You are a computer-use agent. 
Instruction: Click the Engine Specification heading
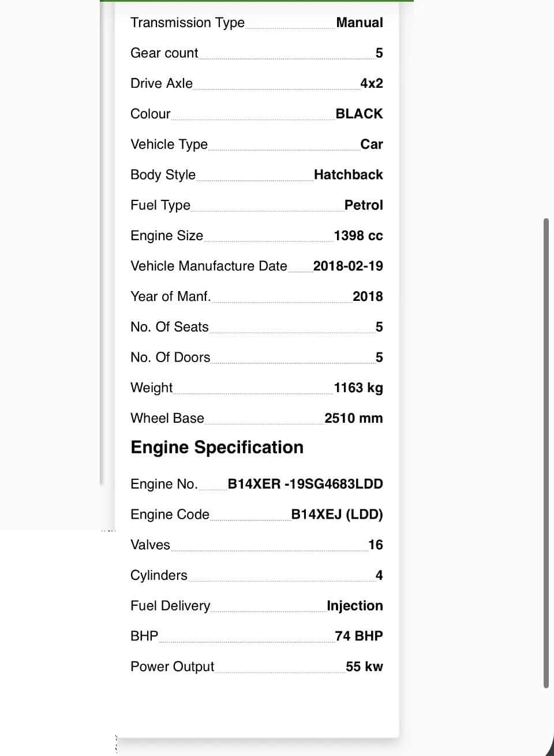click(217, 448)
